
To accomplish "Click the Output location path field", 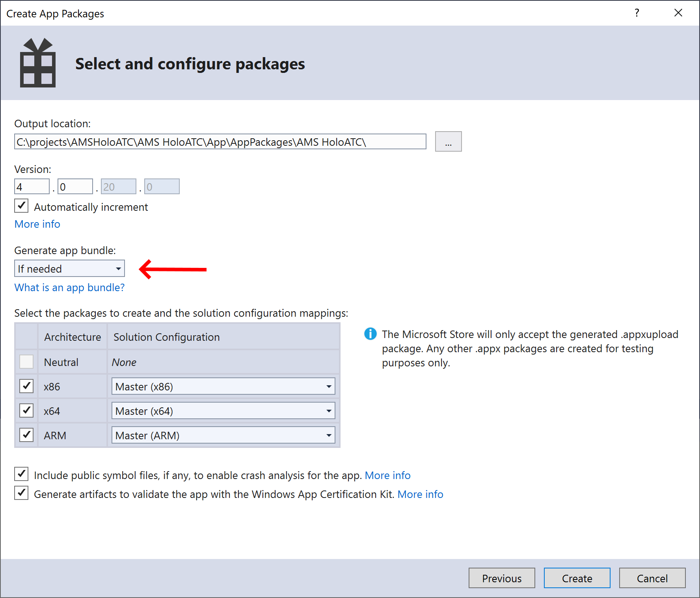I will pos(220,141).
